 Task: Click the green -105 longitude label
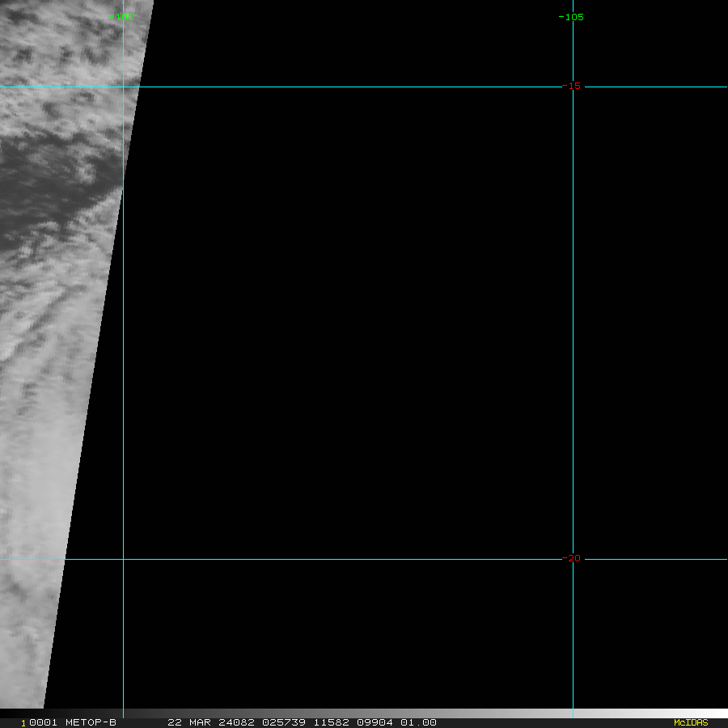point(571,17)
